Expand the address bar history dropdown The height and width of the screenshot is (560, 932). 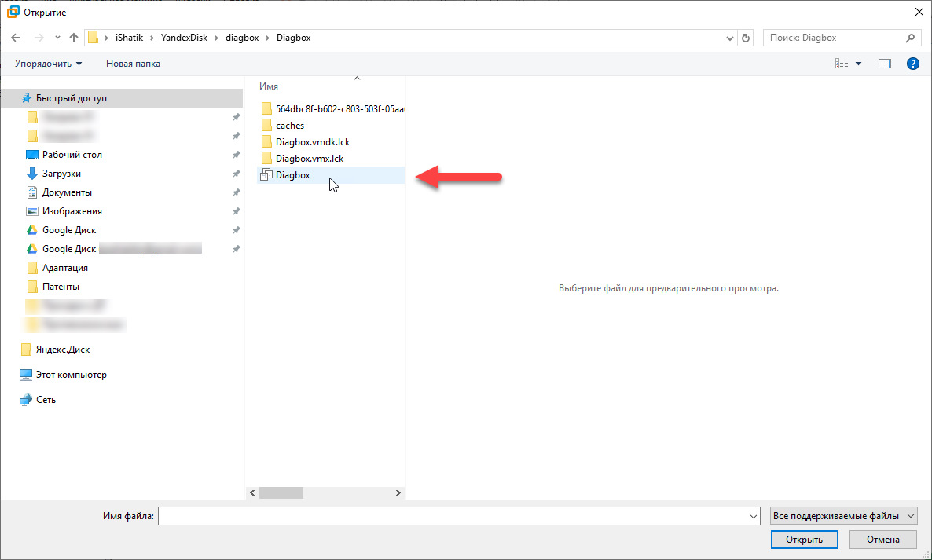(x=730, y=38)
